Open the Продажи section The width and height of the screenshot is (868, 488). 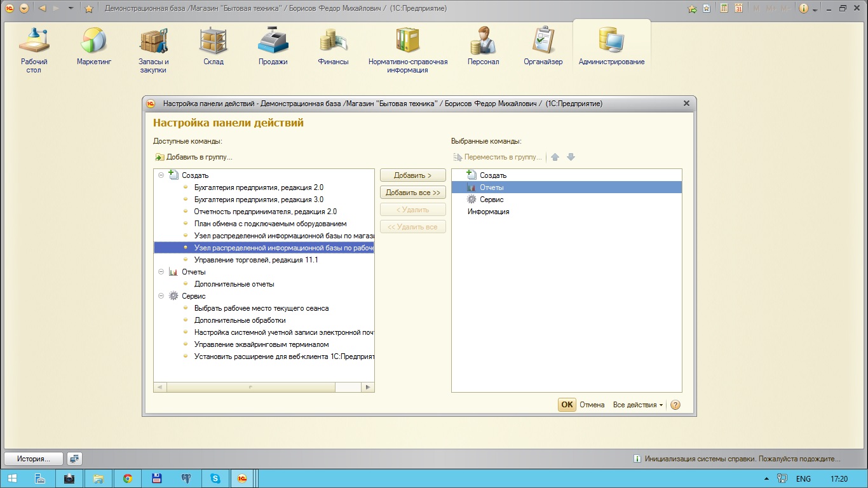click(x=273, y=47)
